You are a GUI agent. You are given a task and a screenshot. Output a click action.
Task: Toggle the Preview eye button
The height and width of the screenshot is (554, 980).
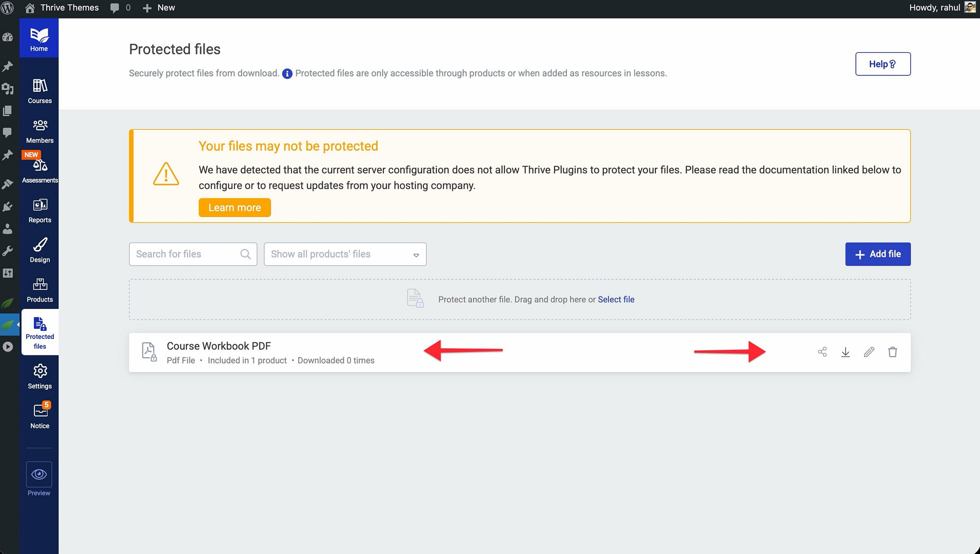[39, 474]
